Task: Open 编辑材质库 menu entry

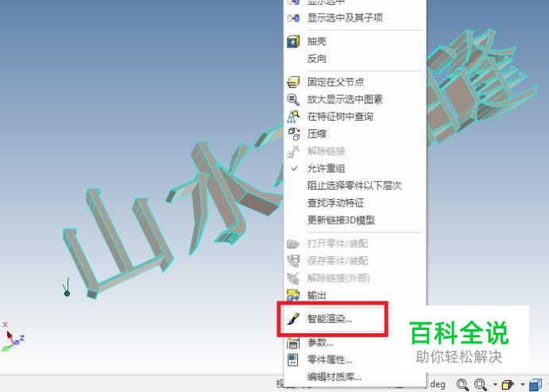Action: click(x=334, y=377)
